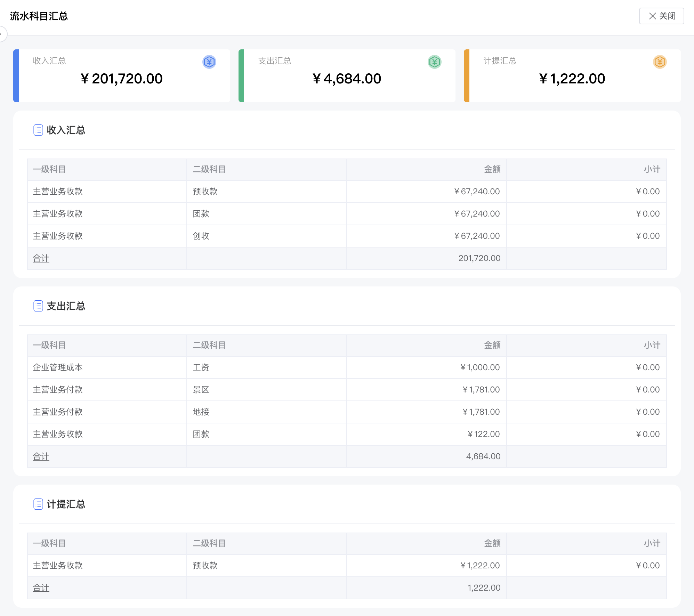The height and width of the screenshot is (616, 694).
Task: Click the 金额 column header in 收入汇总 table
Action: point(492,169)
